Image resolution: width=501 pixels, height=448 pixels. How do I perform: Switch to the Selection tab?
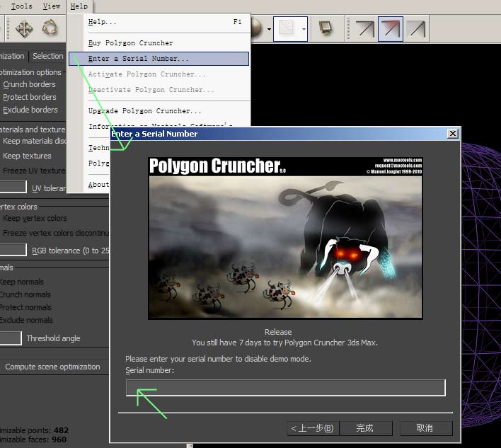pyautogui.click(x=48, y=56)
